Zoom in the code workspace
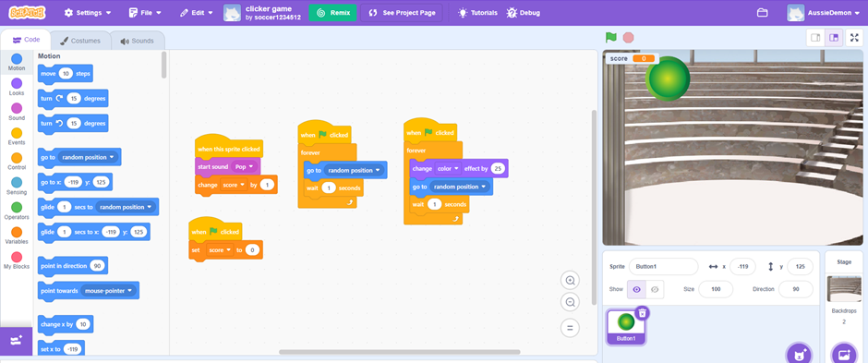Image resolution: width=868 pixels, height=363 pixels. click(570, 280)
